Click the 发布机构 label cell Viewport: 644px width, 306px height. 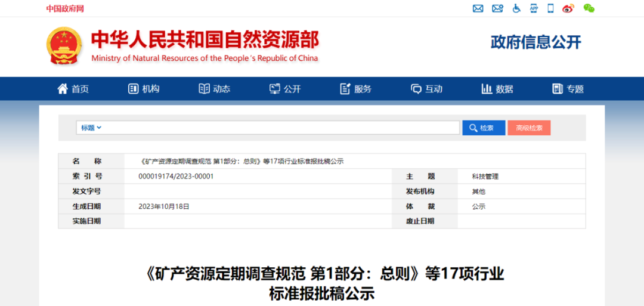coord(425,191)
